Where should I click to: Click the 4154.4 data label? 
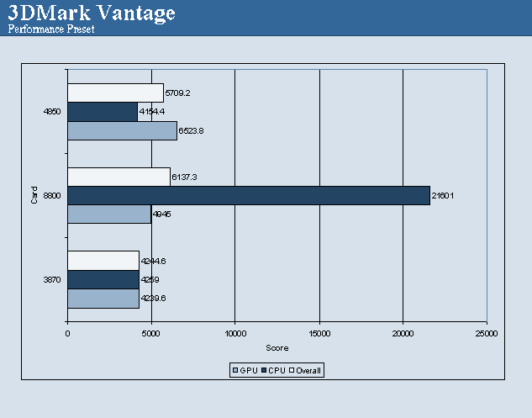tap(152, 112)
